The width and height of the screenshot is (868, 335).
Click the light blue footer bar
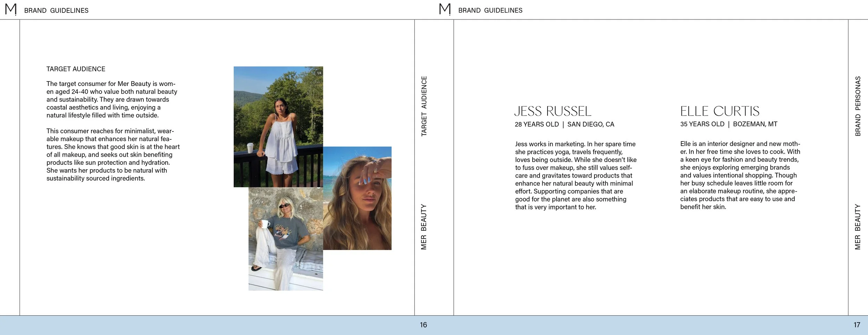pos(434,325)
